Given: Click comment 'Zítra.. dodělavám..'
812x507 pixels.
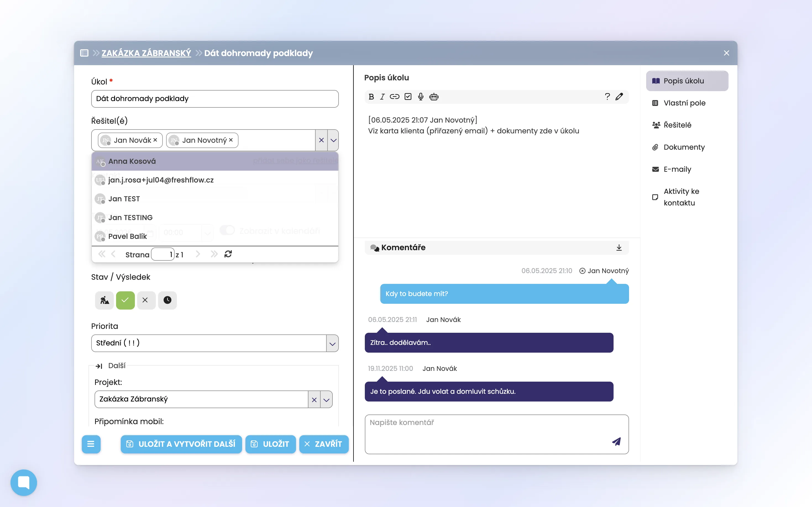Looking at the screenshot, I should click(489, 343).
